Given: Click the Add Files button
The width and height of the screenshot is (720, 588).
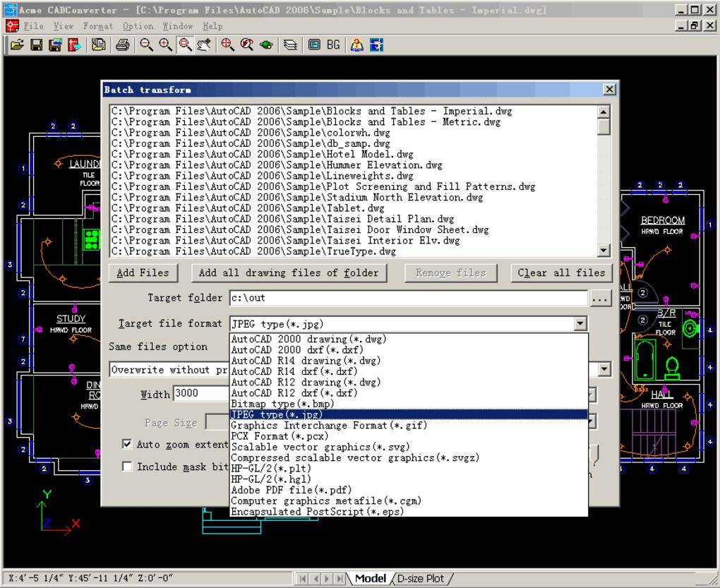Looking at the screenshot, I should pyautogui.click(x=143, y=273).
